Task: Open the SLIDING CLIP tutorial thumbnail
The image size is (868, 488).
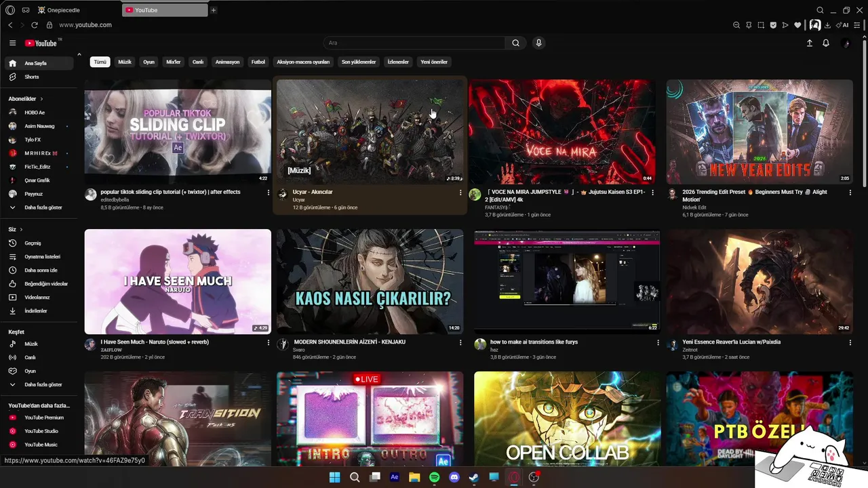Action: tap(178, 131)
